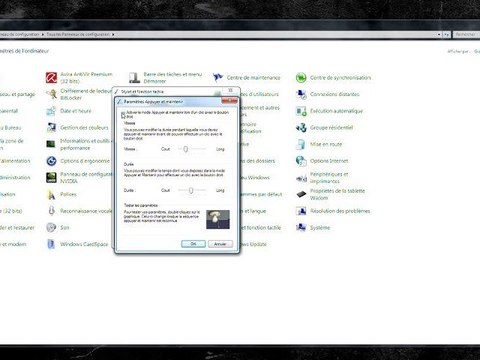The image size is (480, 360).
Task: Confirm the dialog with OK
Action: [193, 244]
